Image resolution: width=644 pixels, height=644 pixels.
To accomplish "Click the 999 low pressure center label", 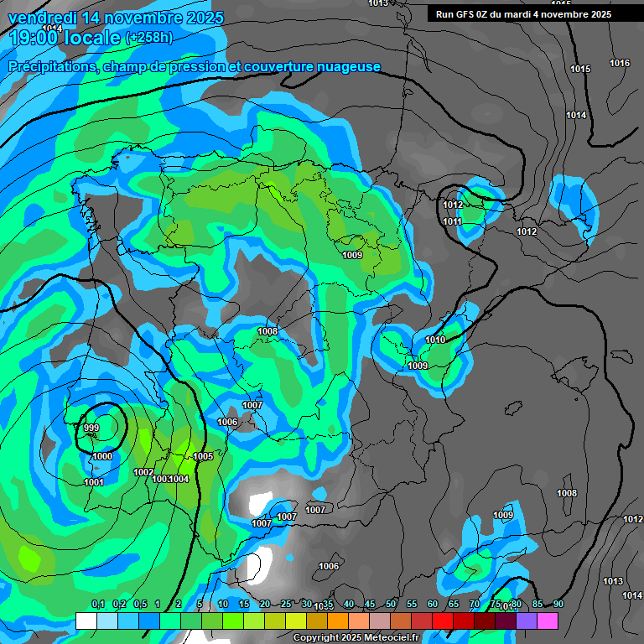I will (x=91, y=428).
